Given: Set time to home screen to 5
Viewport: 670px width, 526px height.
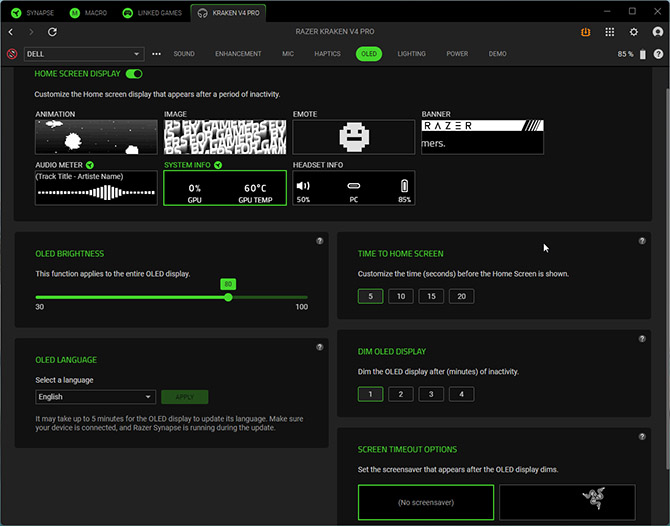Looking at the screenshot, I should [x=370, y=296].
